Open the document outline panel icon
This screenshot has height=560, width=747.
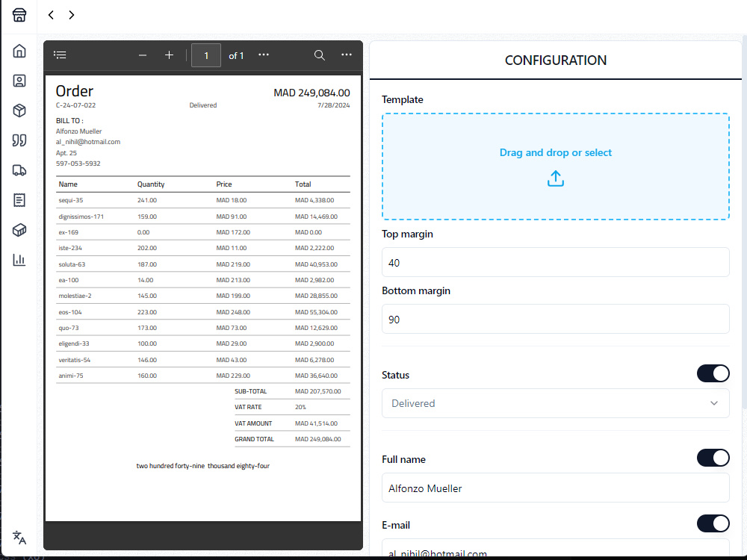pyautogui.click(x=60, y=55)
